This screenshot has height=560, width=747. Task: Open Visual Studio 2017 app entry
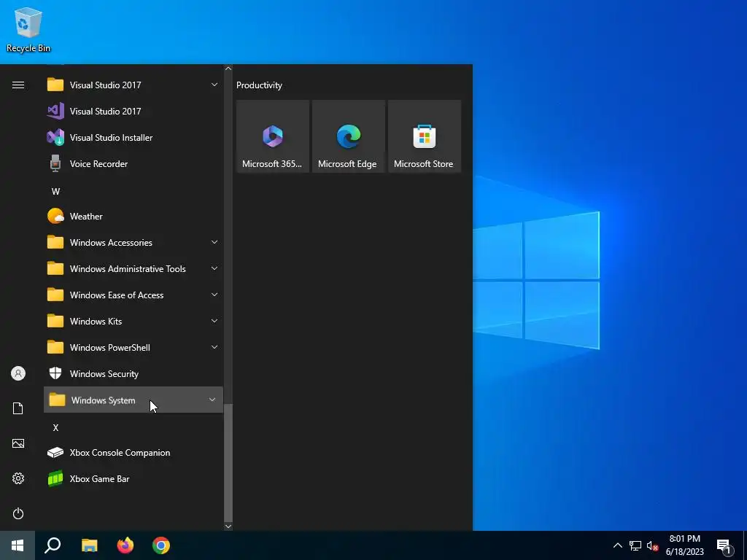tap(133, 111)
